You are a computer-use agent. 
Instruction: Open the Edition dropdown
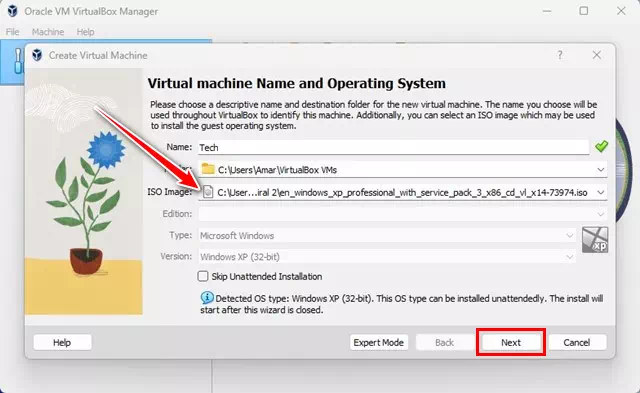pos(402,214)
